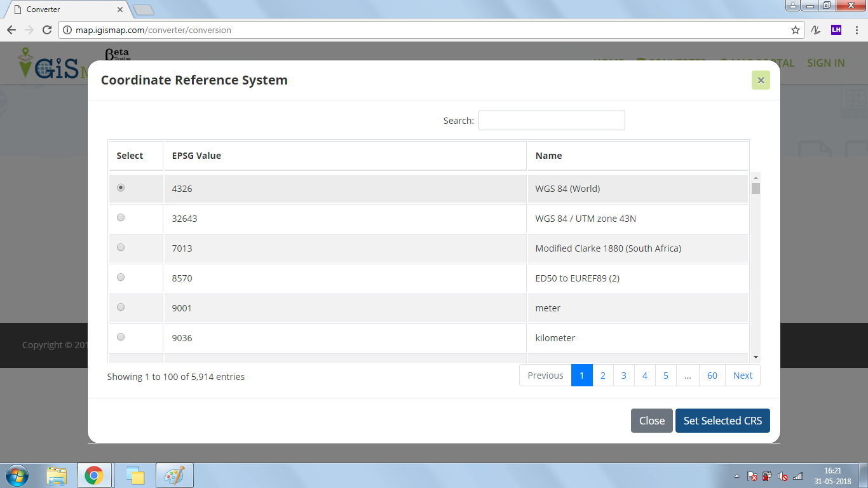Click the browser back arrow

(11, 30)
